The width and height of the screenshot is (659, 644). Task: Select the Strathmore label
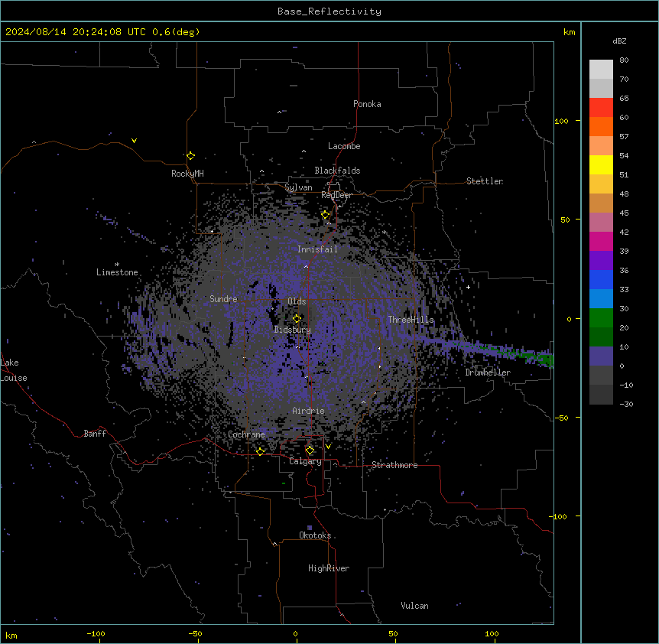(394, 465)
